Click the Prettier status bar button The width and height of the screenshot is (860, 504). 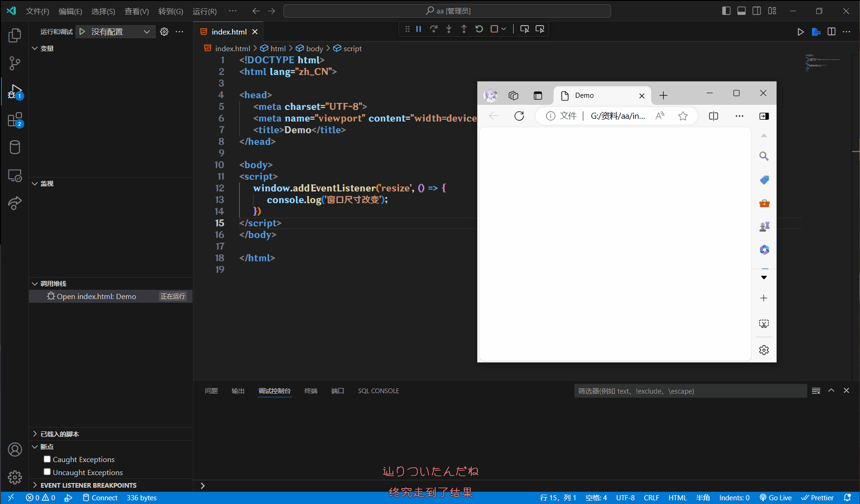tap(818, 497)
